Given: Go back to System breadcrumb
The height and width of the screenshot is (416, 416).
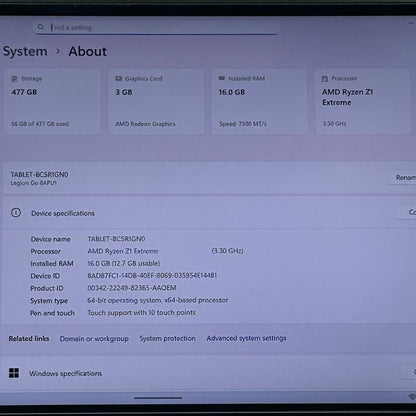Looking at the screenshot, I should [x=25, y=51].
